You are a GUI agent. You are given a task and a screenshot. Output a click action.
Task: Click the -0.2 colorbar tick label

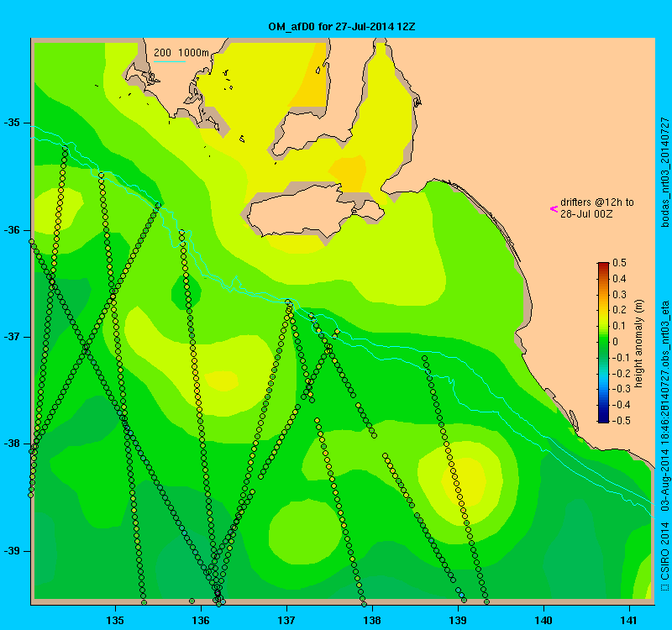tap(622, 373)
